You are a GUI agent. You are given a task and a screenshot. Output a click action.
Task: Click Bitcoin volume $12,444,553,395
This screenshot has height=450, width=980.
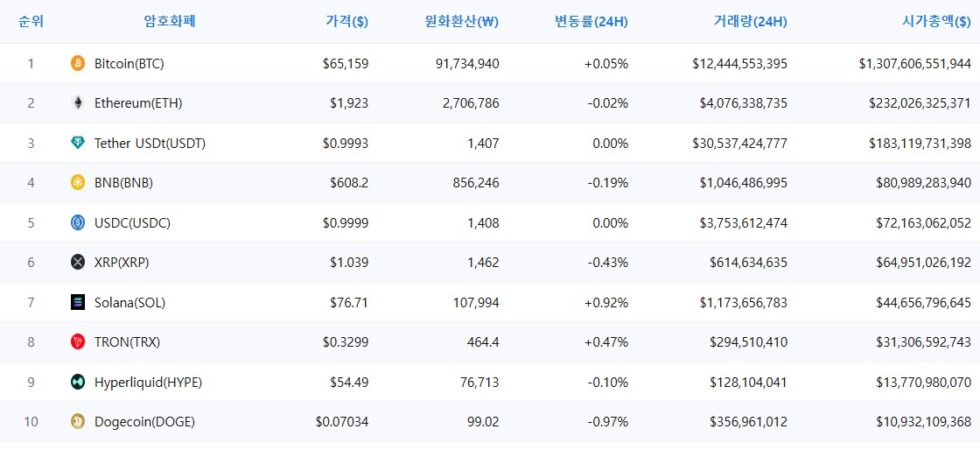740,63
